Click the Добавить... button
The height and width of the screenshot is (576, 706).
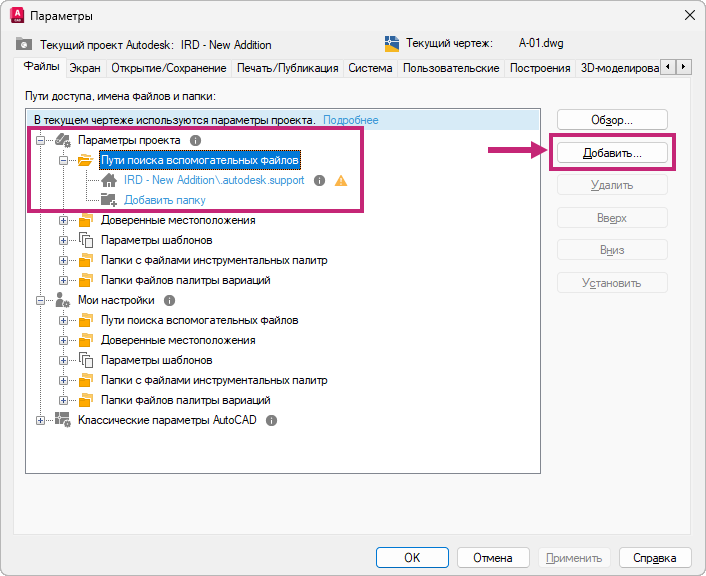coord(612,153)
